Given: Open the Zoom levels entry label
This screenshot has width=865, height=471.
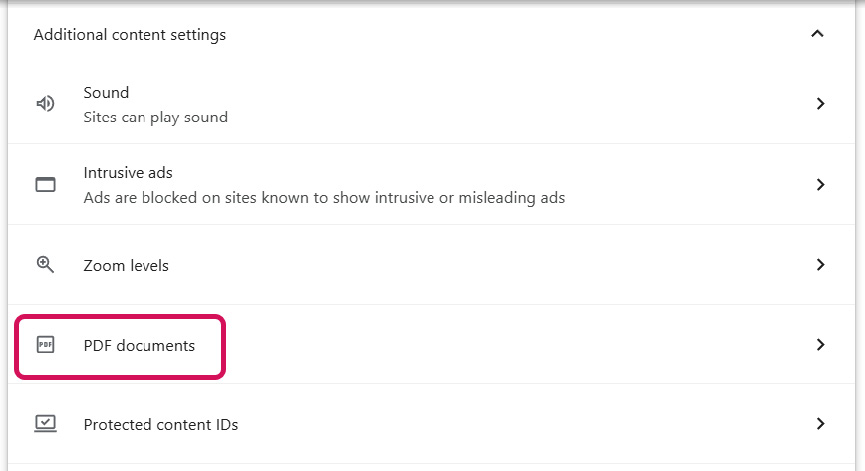Looking at the screenshot, I should (x=126, y=265).
